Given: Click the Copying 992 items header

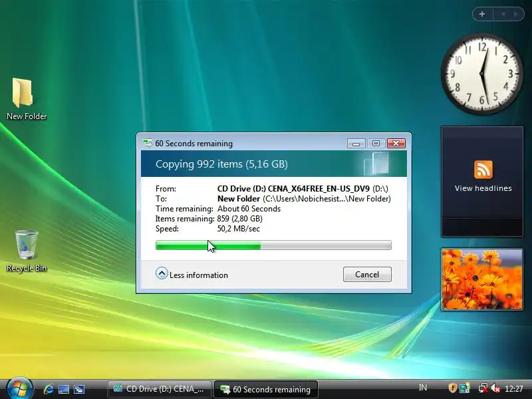Looking at the screenshot, I should coord(221,164).
